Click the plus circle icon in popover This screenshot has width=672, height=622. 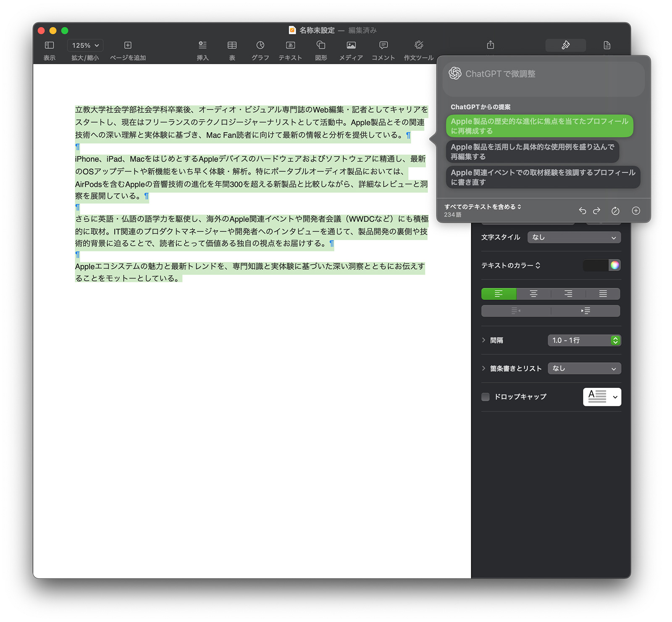coord(636,211)
